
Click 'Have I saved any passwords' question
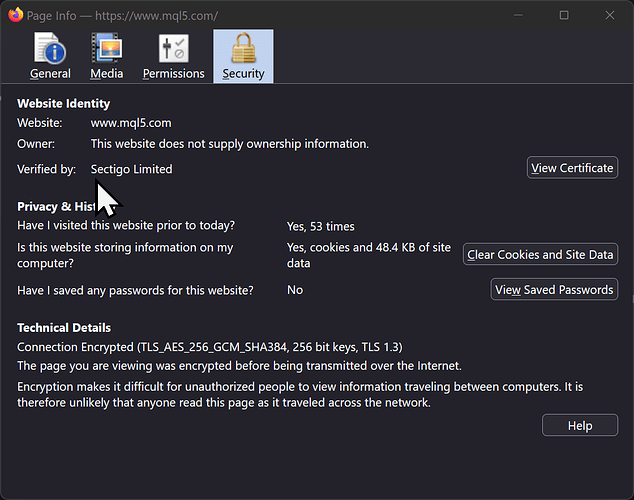135,290
